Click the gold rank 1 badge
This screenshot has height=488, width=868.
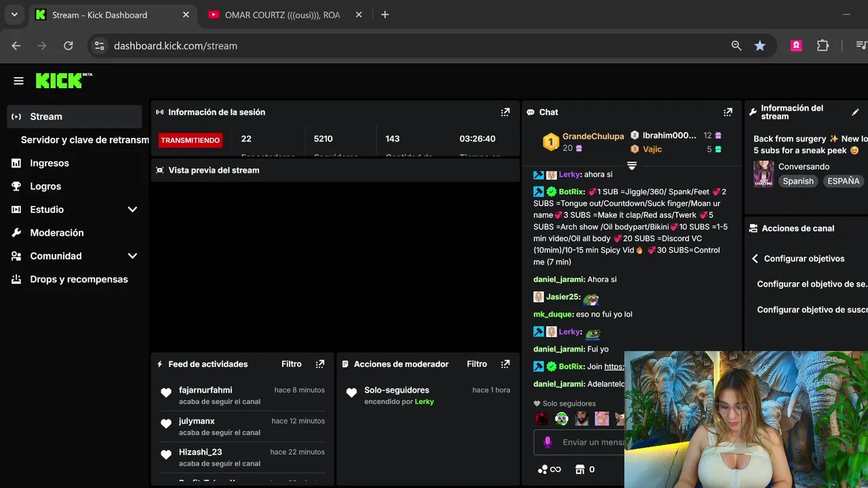tap(551, 142)
